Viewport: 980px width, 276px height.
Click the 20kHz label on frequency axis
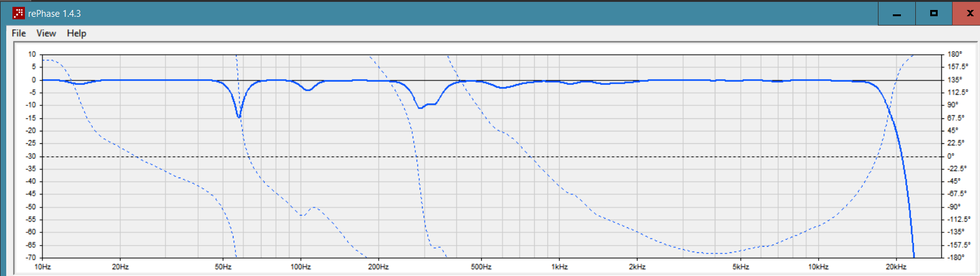coord(896,267)
